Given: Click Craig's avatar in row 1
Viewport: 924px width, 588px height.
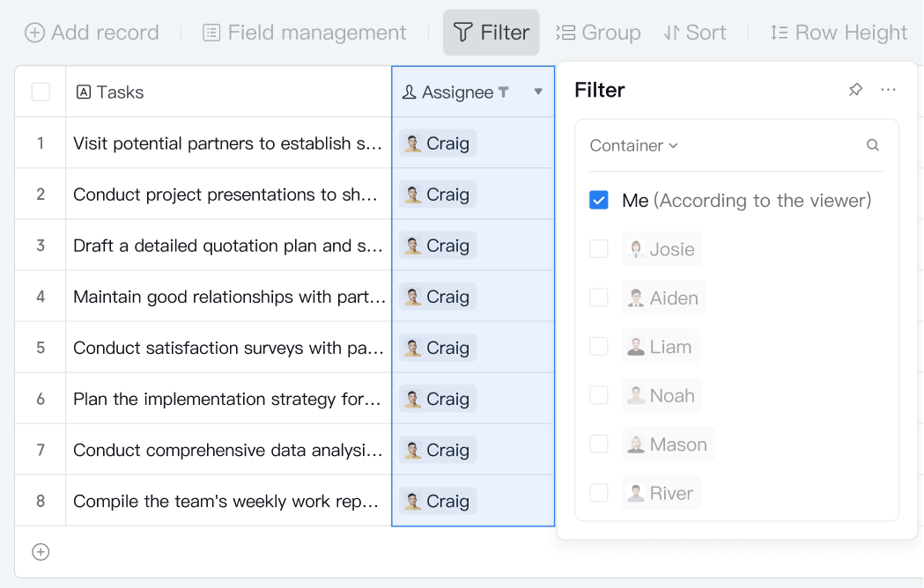Looking at the screenshot, I should 412,143.
